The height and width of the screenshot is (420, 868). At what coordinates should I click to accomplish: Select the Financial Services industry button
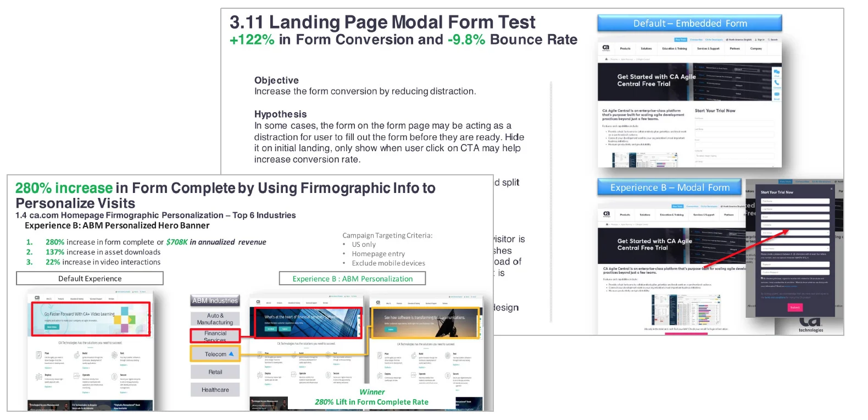click(x=215, y=336)
